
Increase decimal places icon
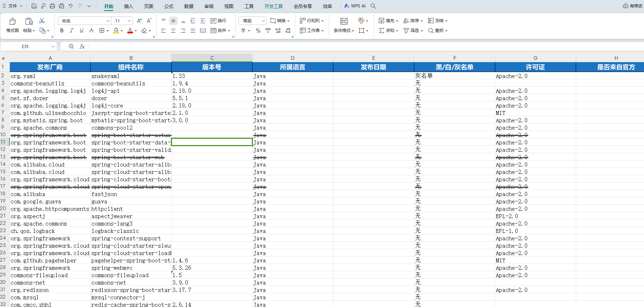[x=278, y=31]
